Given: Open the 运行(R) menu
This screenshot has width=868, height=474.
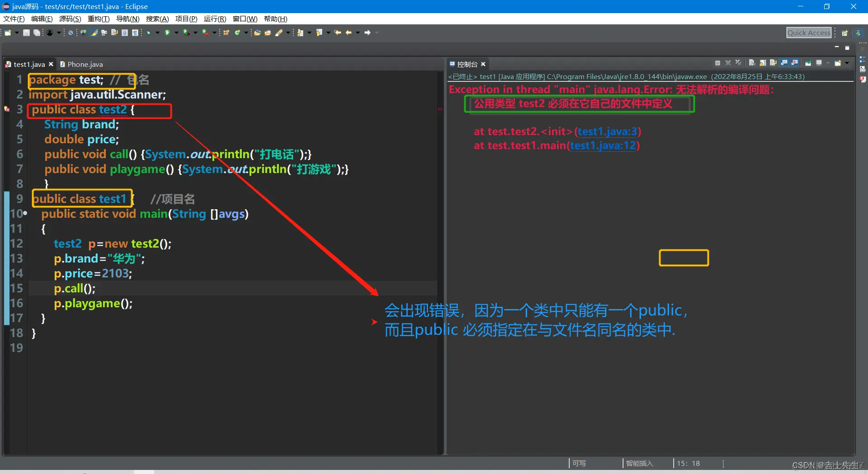Looking at the screenshot, I should coord(215,19).
